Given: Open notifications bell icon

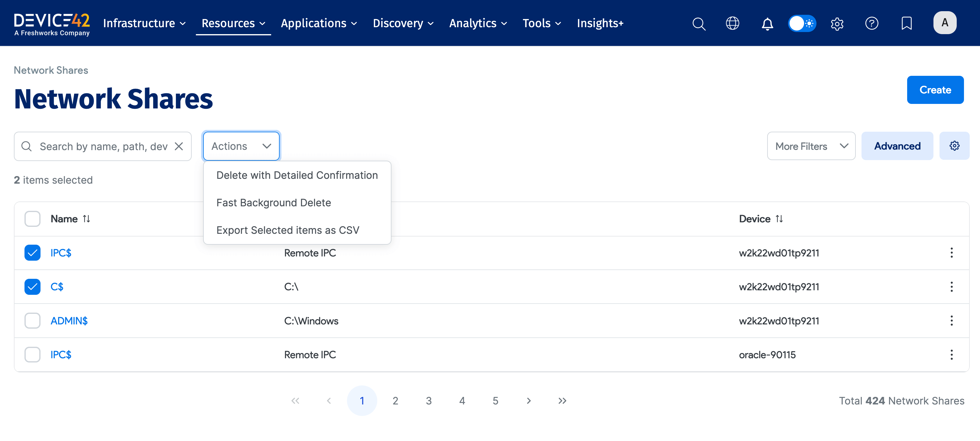Looking at the screenshot, I should click(x=767, y=24).
